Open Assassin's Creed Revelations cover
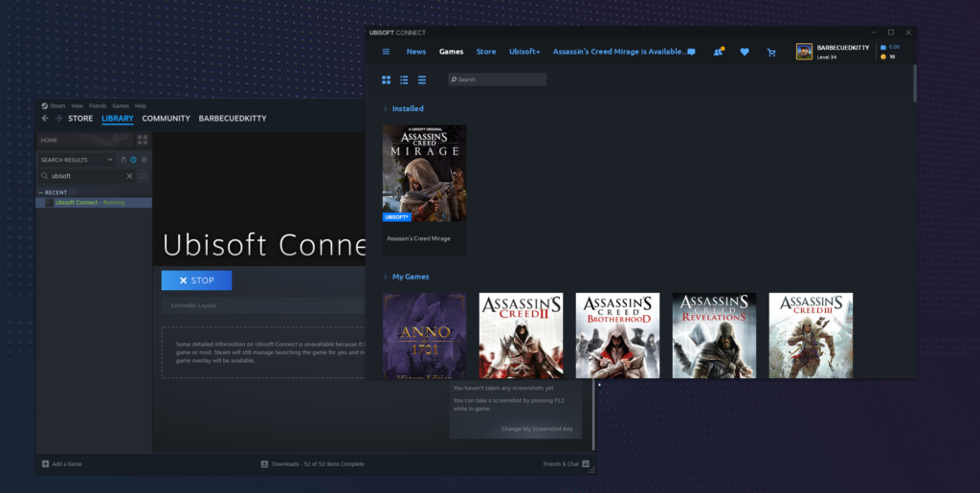This screenshot has width=980, height=493. [x=714, y=336]
